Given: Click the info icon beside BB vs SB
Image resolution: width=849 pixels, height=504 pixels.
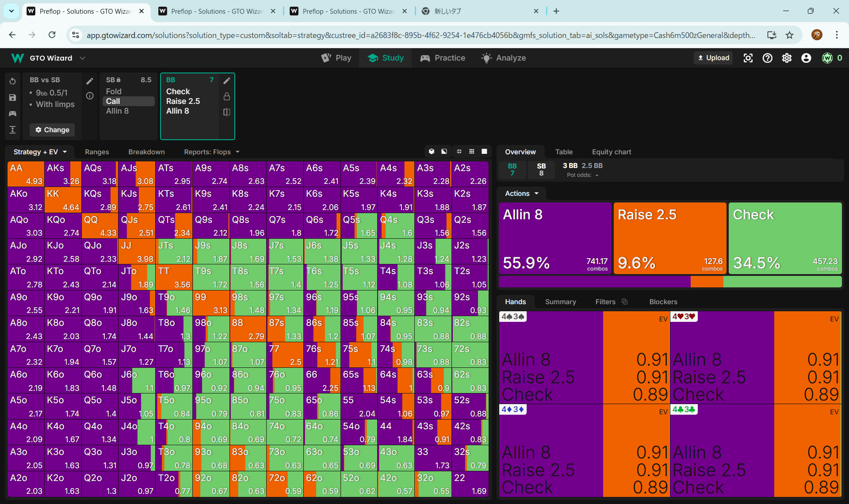Looking at the screenshot, I should [x=90, y=96].
